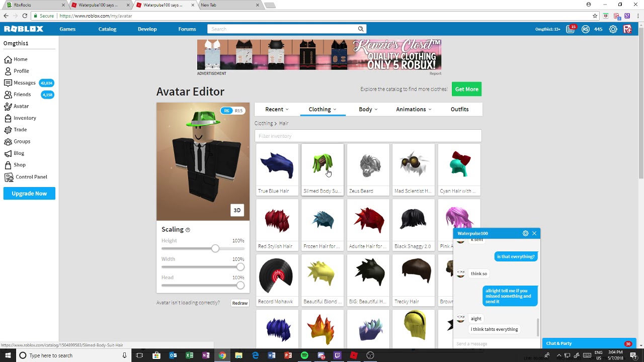
Task: Expand the Clothing dropdown
Action: point(323,109)
